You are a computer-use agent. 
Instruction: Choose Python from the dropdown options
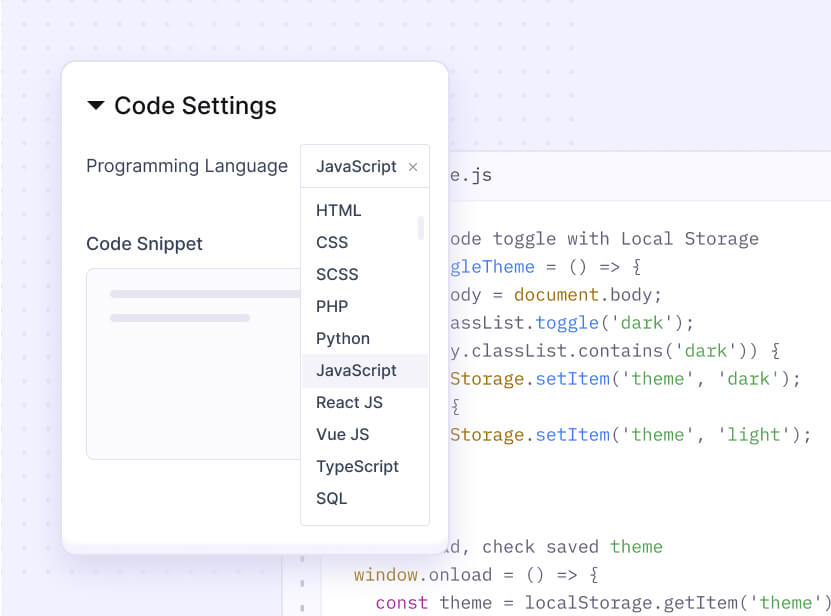[343, 339]
